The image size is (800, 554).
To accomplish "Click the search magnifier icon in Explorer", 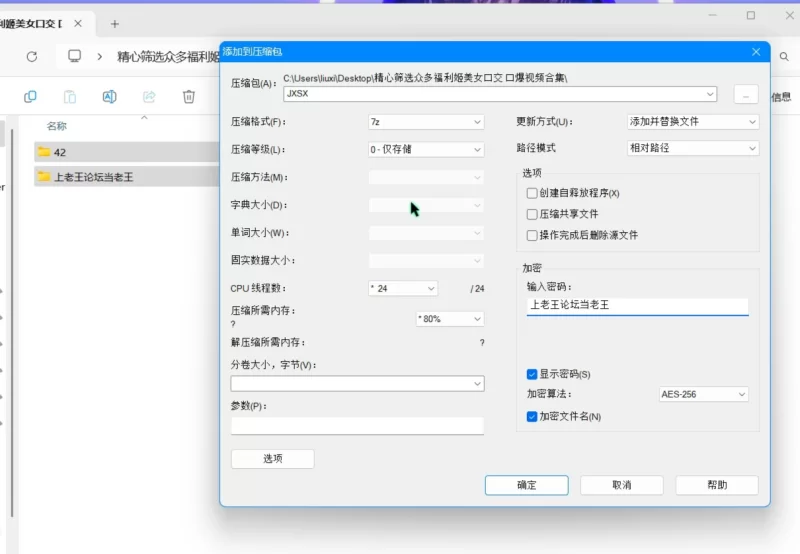I will coord(784,57).
